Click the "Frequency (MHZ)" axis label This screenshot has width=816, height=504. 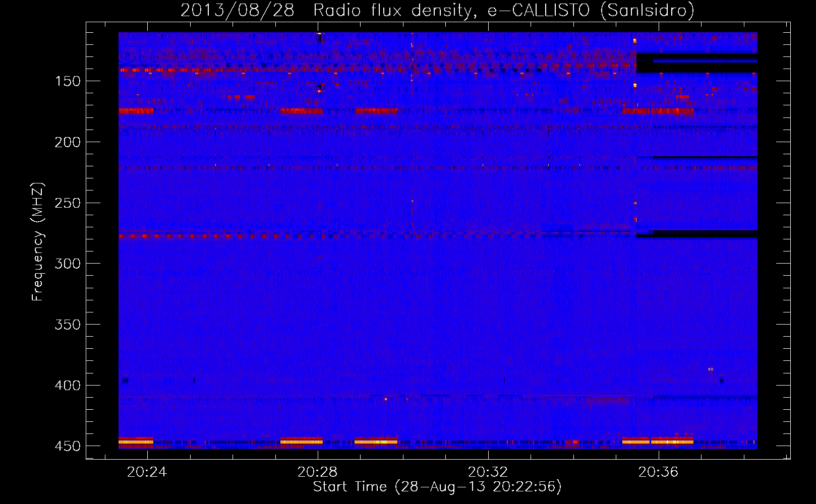[x=38, y=242]
